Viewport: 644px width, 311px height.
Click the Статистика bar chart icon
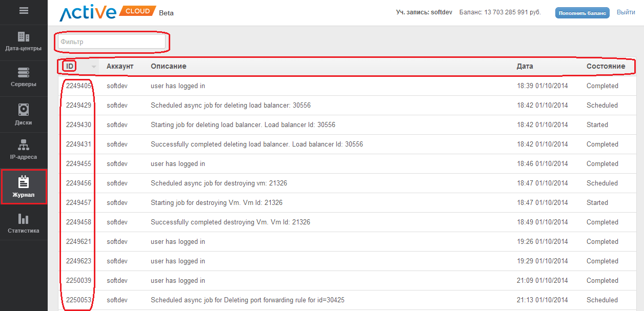point(24,219)
